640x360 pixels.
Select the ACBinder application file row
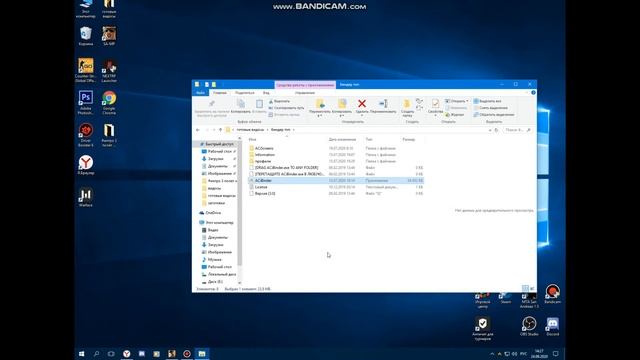click(336, 180)
